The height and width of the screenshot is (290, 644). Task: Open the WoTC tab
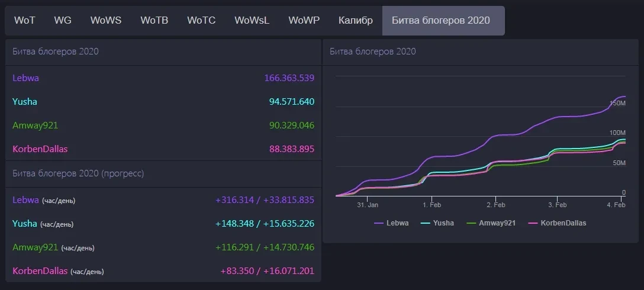pyautogui.click(x=201, y=20)
